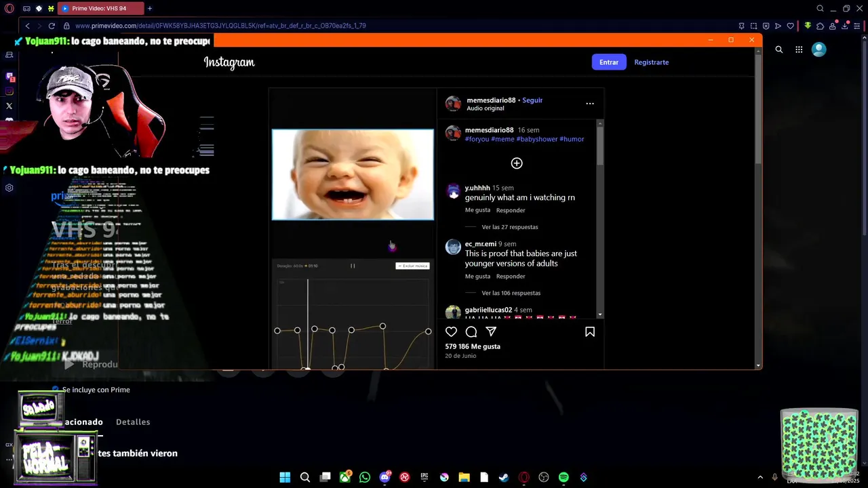Open memesdiario88 profile avatar in header

click(453, 104)
